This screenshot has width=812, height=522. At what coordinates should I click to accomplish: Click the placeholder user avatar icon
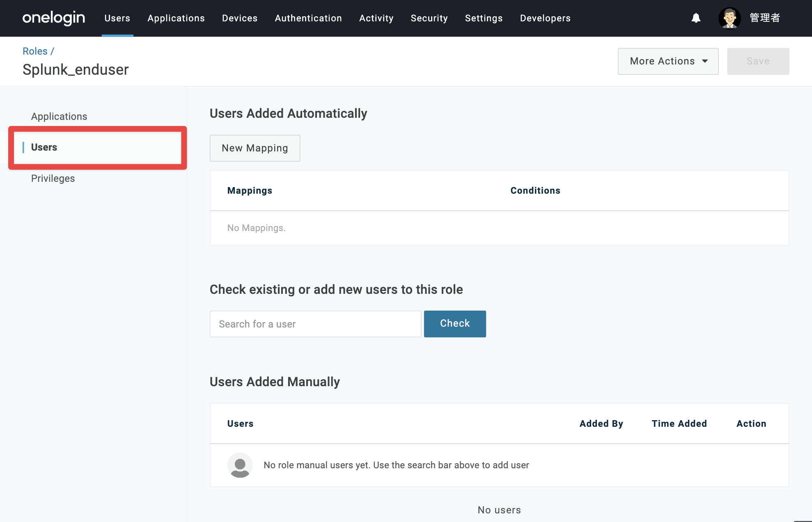click(x=240, y=465)
